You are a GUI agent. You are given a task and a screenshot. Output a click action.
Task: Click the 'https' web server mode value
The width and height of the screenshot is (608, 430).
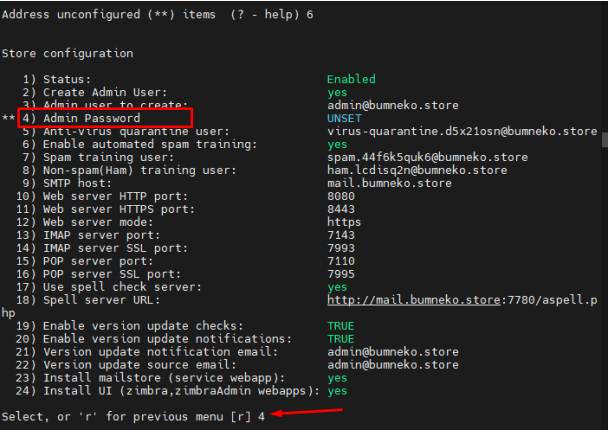[344, 222]
